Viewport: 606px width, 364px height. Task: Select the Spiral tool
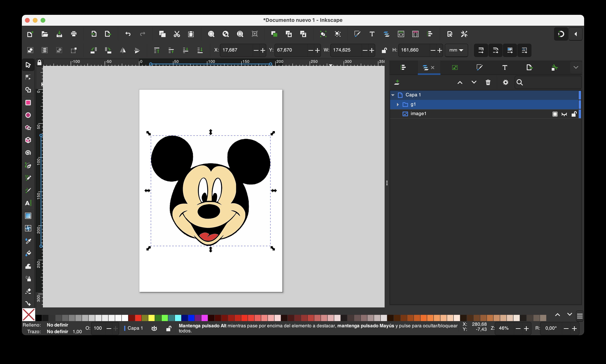28,153
